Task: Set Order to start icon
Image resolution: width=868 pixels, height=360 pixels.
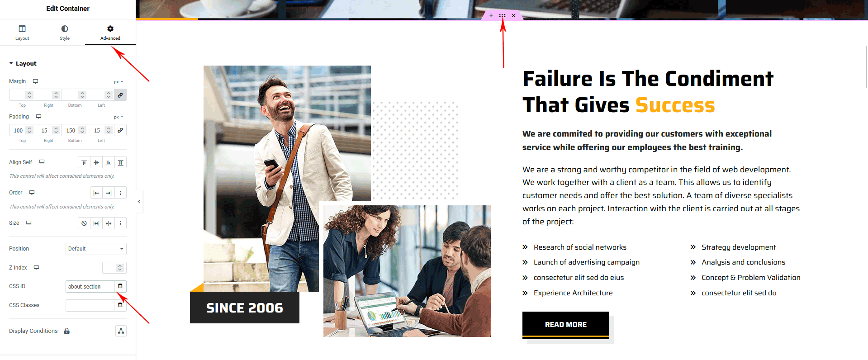Action: [x=96, y=193]
